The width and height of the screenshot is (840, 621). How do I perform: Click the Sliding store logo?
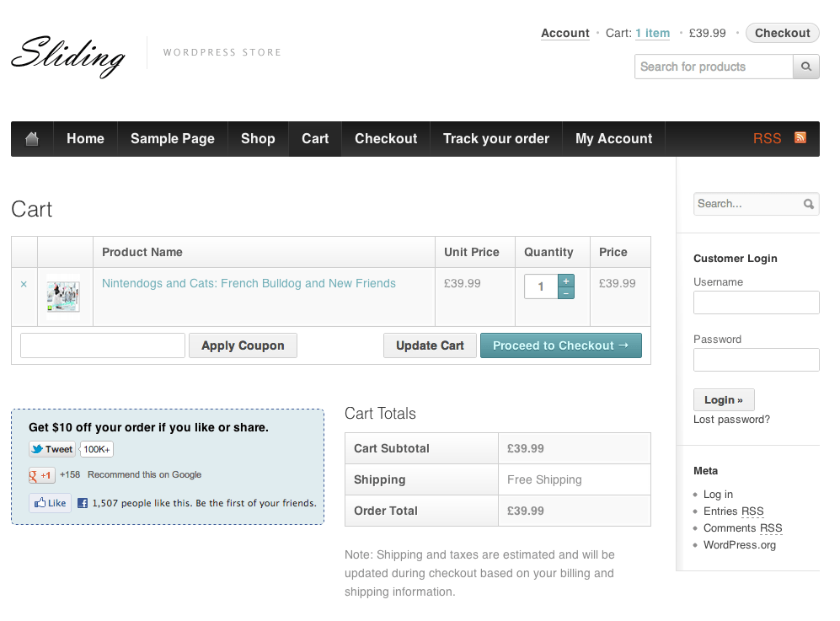tap(68, 56)
